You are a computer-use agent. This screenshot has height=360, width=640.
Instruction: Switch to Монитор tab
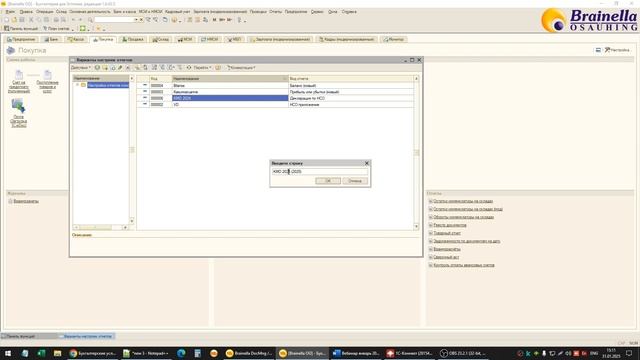pos(394,39)
